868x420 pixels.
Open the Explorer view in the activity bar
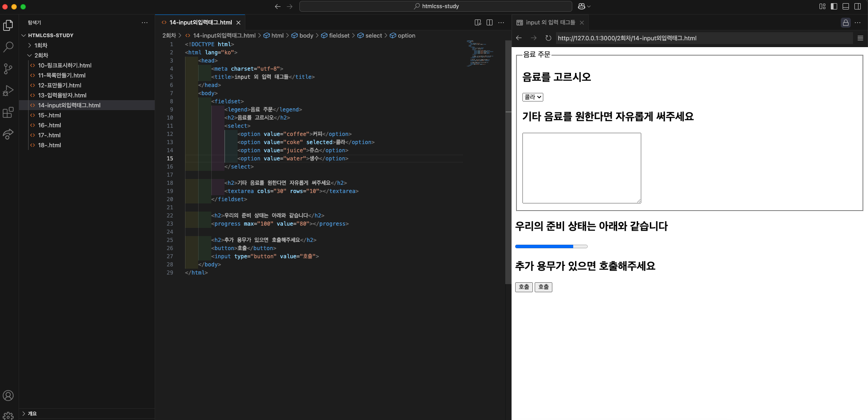pyautogui.click(x=8, y=25)
